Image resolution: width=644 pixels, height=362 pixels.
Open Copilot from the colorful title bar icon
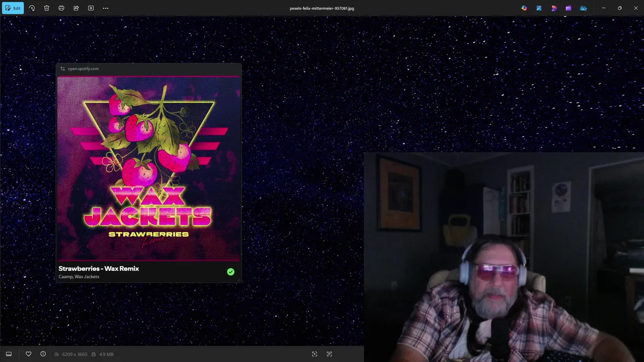(524, 8)
